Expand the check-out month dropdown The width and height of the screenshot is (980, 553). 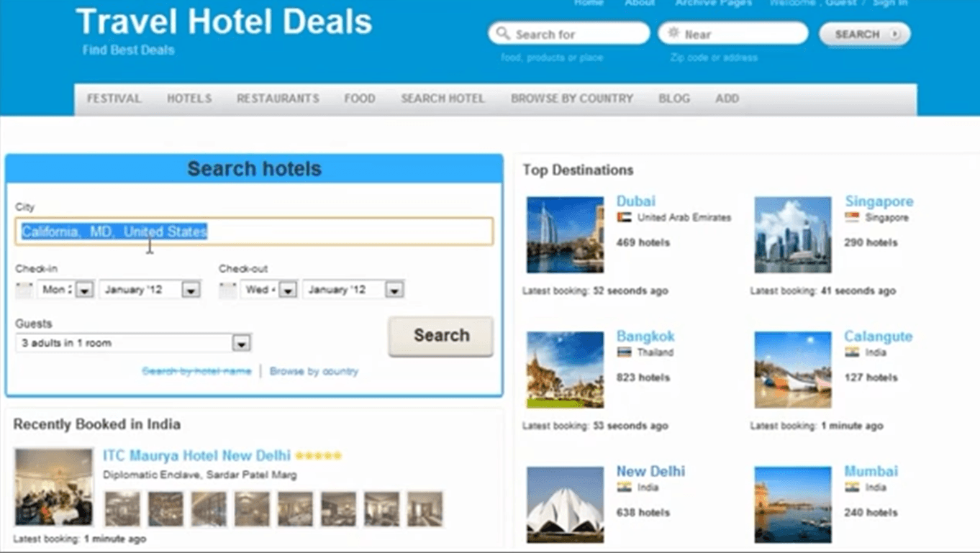[x=394, y=290]
